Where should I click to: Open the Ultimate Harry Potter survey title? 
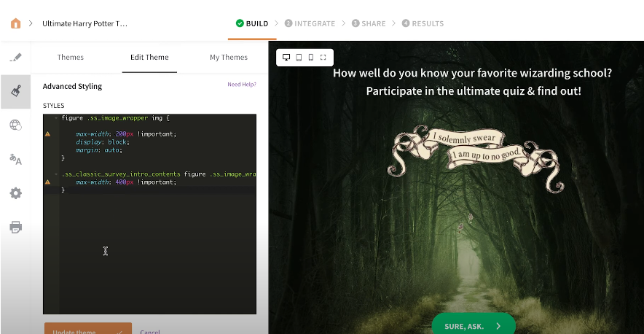pyautogui.click(x=85, y=23)
